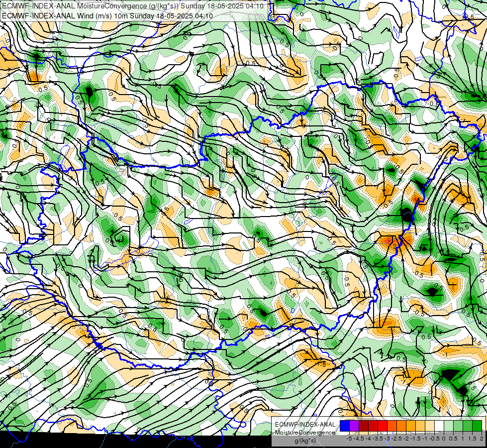Click the legend unit text g/(kg*s)

[305, 441]
